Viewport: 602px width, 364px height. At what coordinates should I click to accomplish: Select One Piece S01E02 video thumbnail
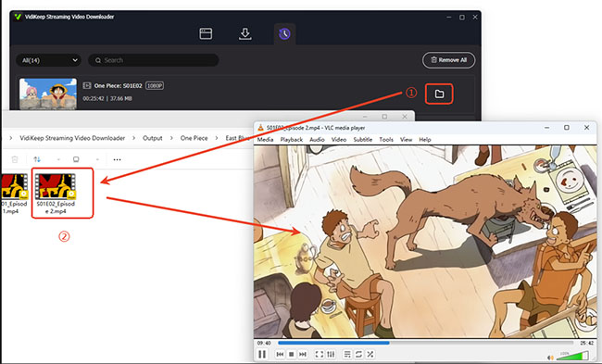(x=48, y=94)
